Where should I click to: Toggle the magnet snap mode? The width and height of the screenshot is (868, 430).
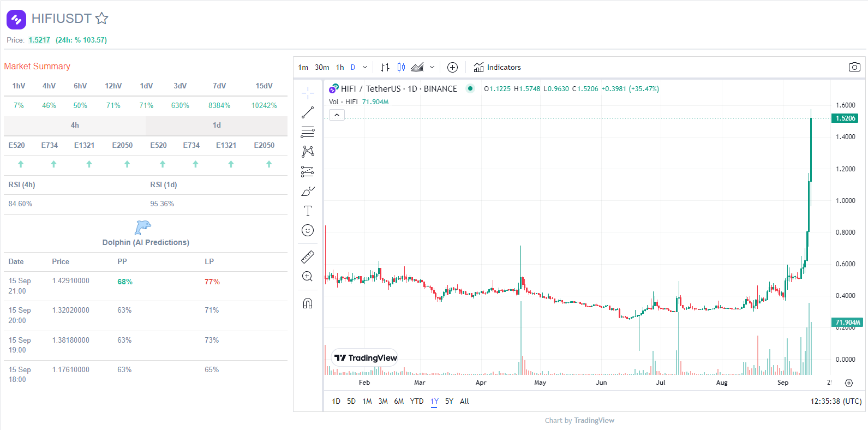point(308,303)
